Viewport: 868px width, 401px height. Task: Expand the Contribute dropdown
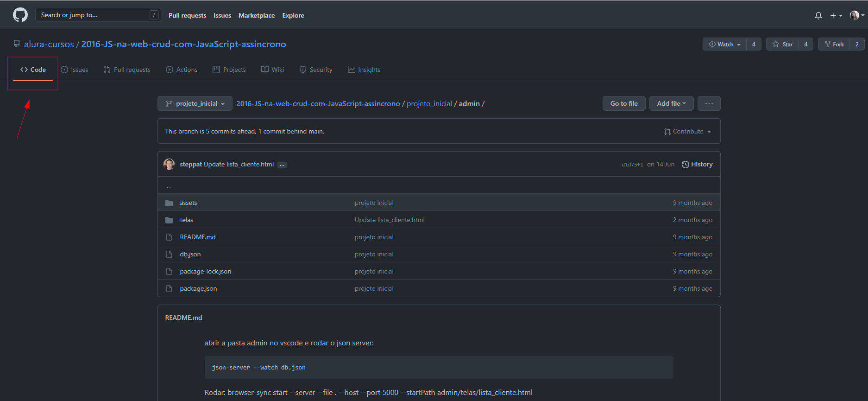click(x=687, y=132)
